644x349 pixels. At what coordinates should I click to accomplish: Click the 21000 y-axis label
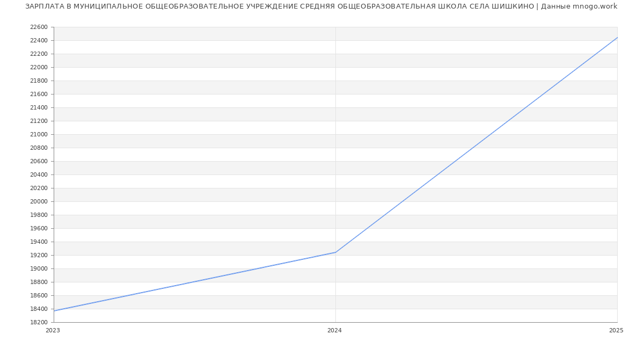pyautogui.click(x=39, y=135)
